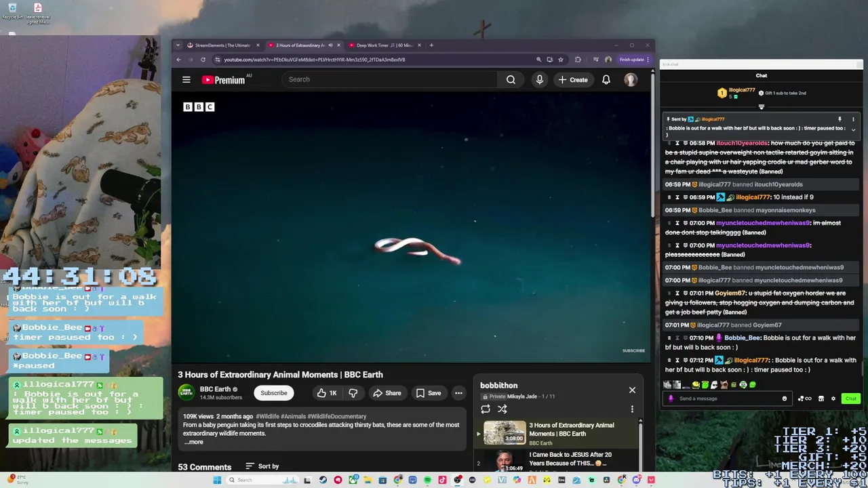Viewport: 868px width, 488px height.
Task: Expand description with ...more link
Action: [193, 442]
